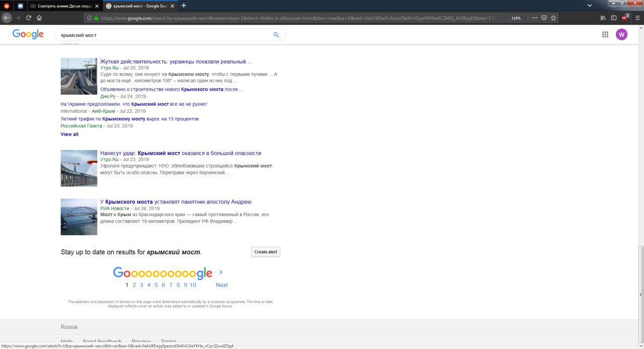Go to results page 6

click(164, 285)
